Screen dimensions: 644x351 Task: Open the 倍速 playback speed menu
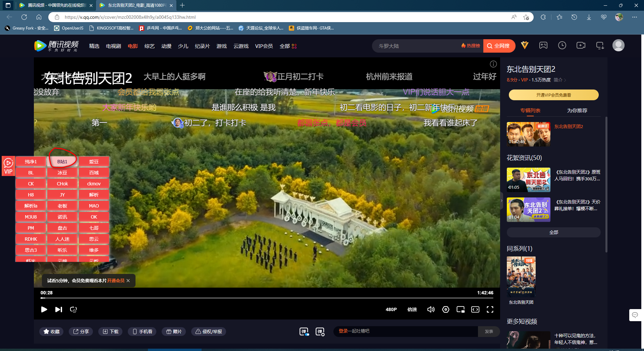coord(412,309)
